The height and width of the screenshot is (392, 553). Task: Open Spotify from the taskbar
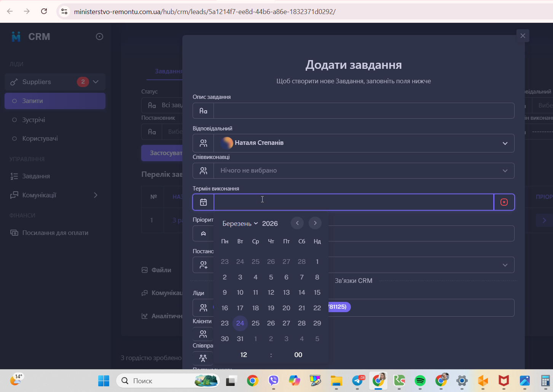point(420,381)
